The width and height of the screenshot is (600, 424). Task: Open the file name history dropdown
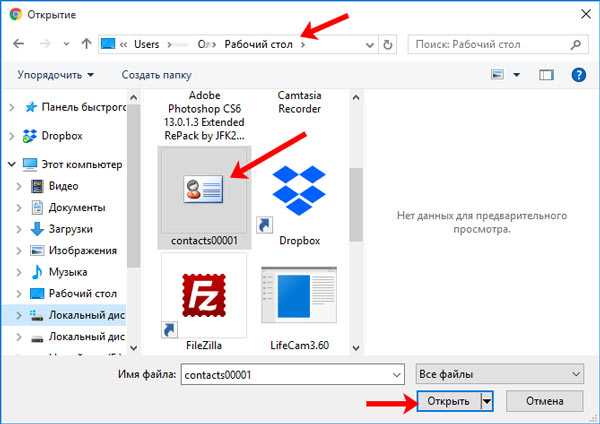coord(397,375)
